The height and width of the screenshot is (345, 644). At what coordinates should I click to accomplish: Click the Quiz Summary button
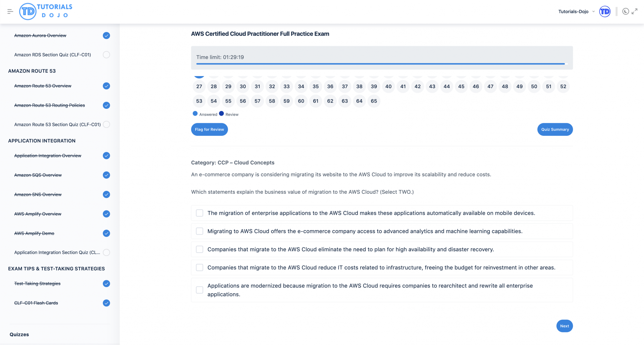(555, 129)
